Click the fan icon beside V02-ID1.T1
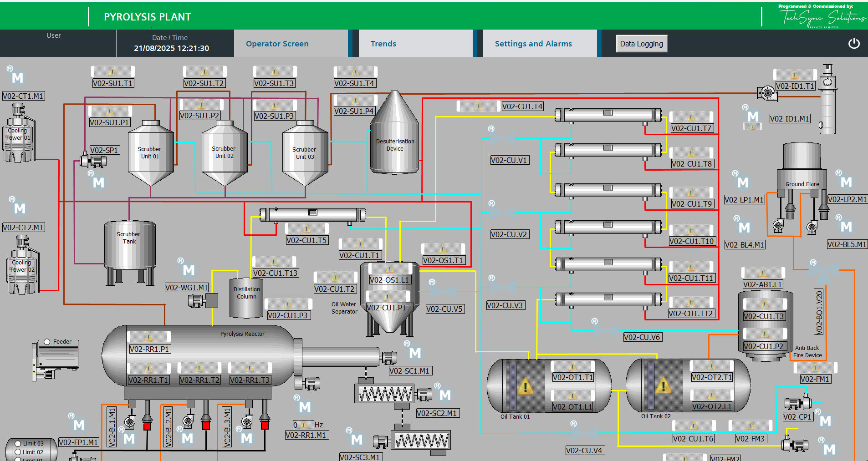This screenshot has width=868, height=461. coord(767,92)
